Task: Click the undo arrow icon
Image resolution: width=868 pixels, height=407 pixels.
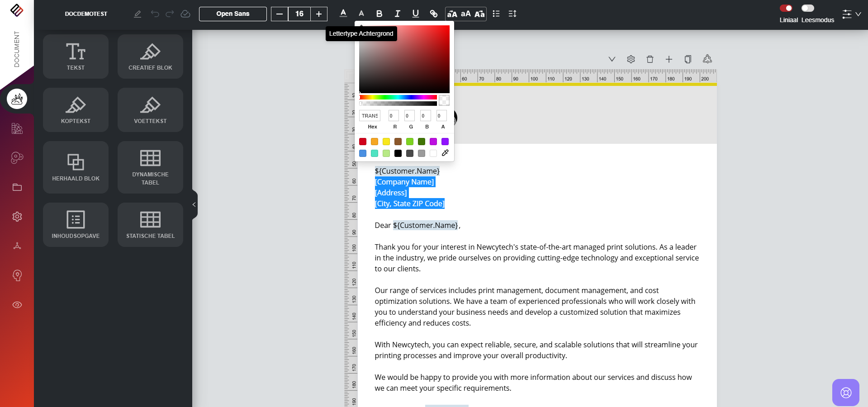Action: coord(155,14)
